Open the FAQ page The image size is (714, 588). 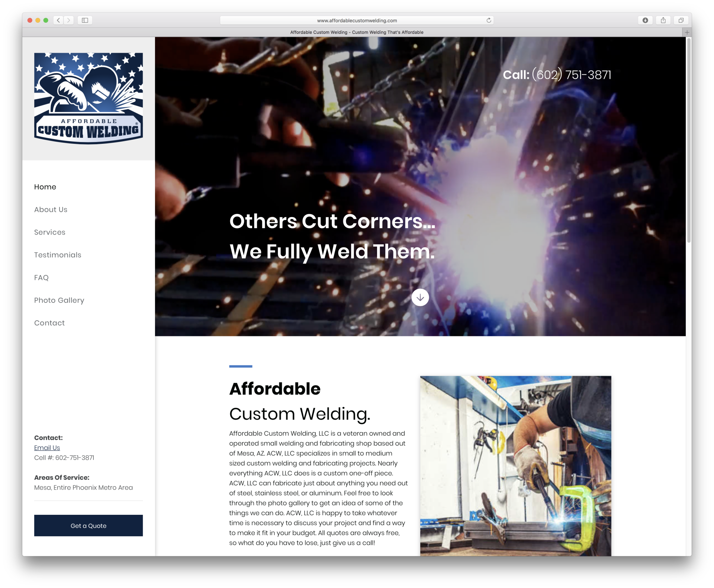tap(41, 277)
